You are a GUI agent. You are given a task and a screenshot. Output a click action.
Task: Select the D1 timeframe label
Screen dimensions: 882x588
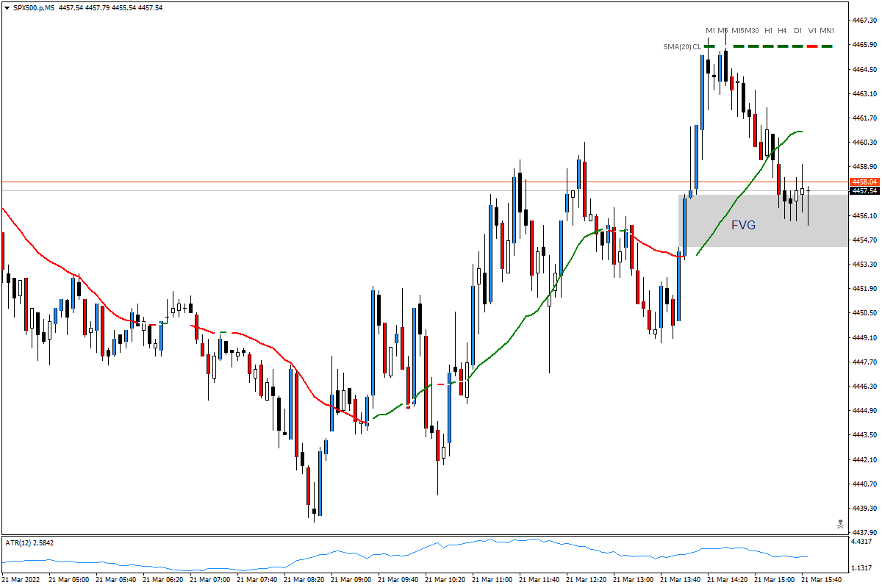(797, 32)
